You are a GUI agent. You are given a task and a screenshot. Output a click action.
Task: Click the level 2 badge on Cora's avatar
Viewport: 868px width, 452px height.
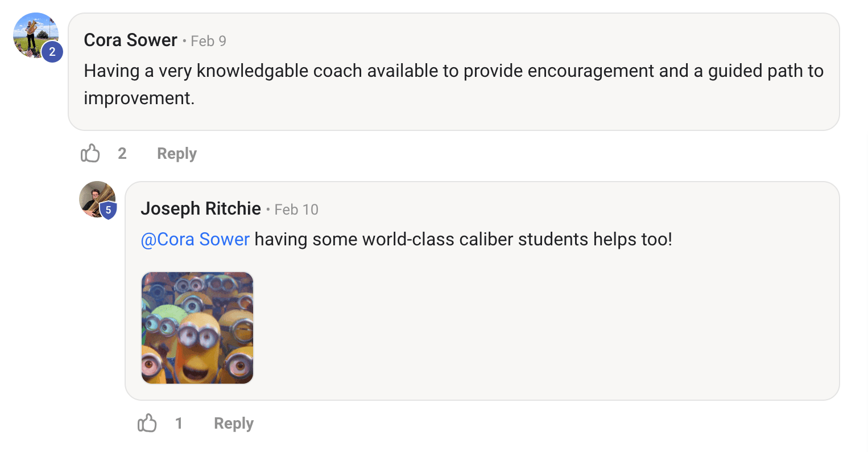[x=52, y=52]
